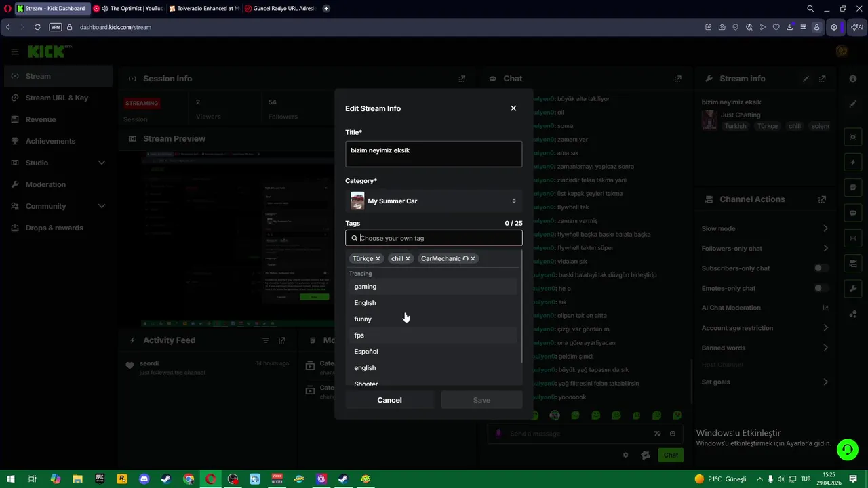This screenshot has height=488, width=868.
Task: Open Stream in the sidebar
Action: (58, 76)
